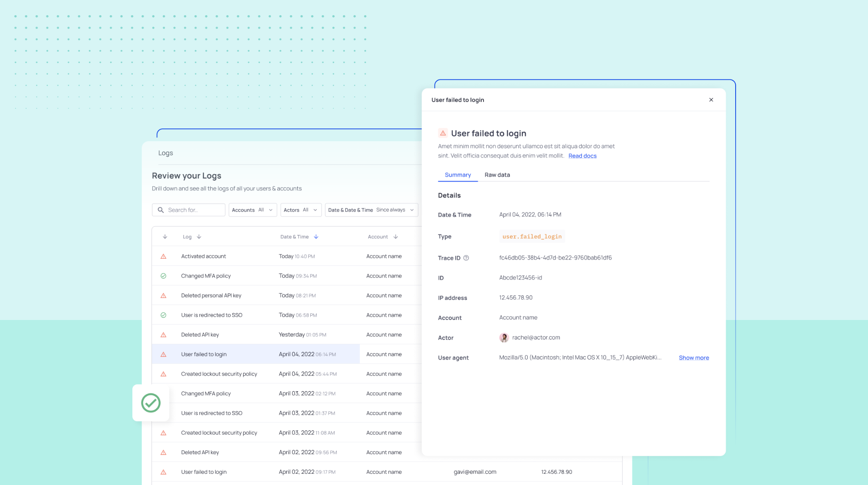Open the Accounts All dropdown
The width and height of the screenshot is (868, 485).
click(253, 210)
